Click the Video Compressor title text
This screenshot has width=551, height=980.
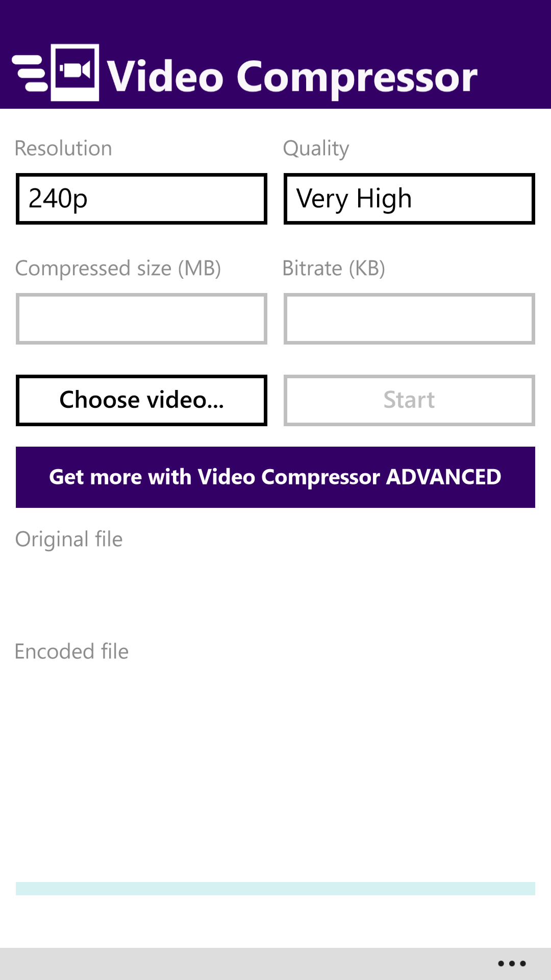coord(292,77)
